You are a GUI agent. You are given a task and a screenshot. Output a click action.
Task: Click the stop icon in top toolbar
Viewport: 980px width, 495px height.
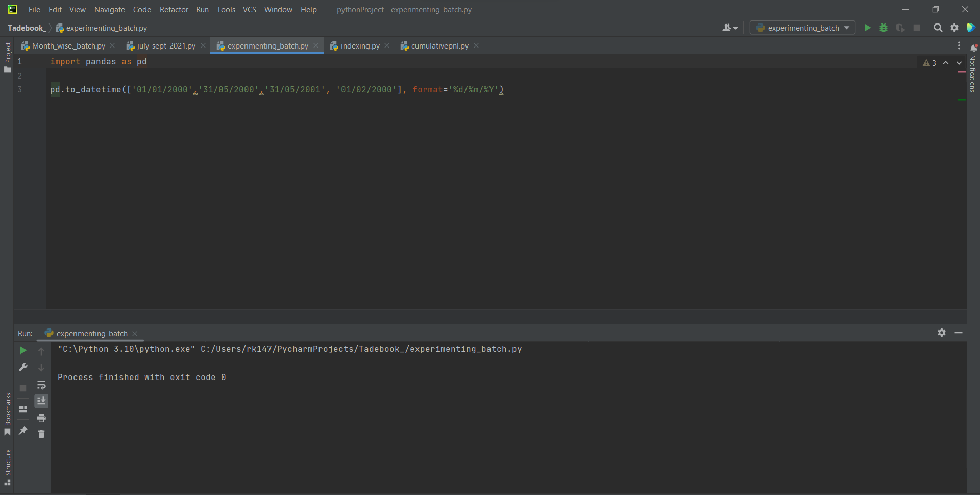tap(917, 28)
